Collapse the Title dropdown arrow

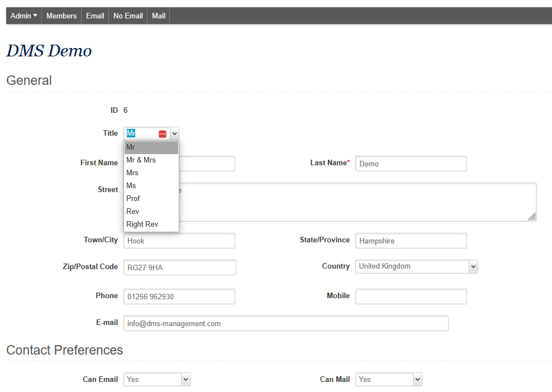click(x=174, y=133)
